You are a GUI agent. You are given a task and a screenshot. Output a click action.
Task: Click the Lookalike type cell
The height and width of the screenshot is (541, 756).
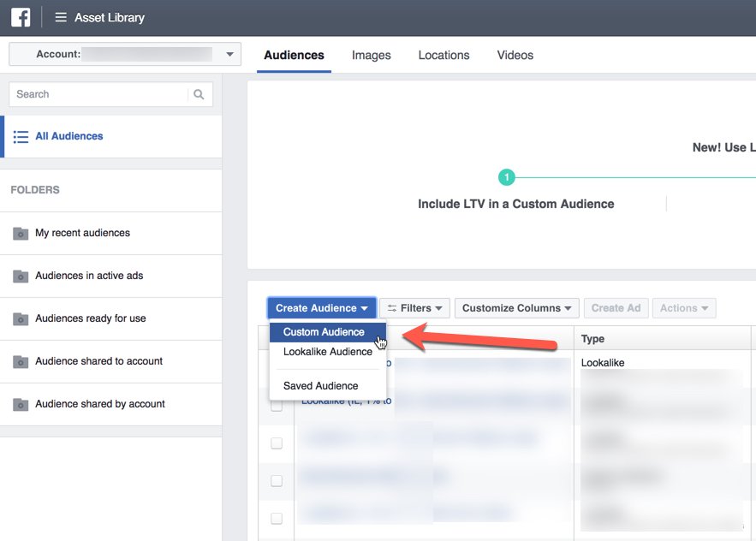click(x=603, y=363)
